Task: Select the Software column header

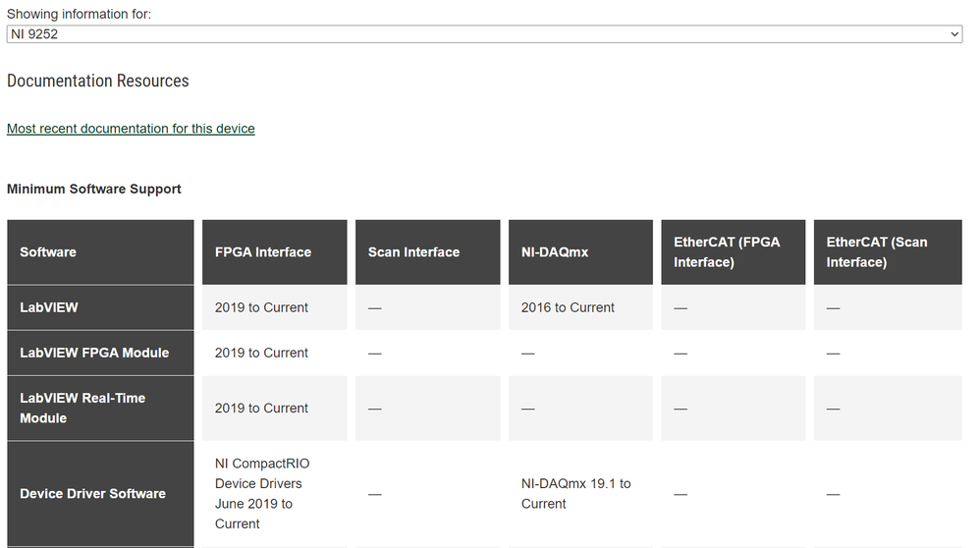Action: (100, 252)
